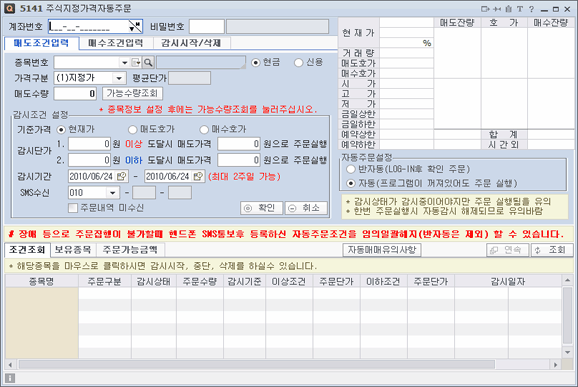The image size is (578, 387).
Task: Click the 감시상태 column header
Action: (154, 282)
